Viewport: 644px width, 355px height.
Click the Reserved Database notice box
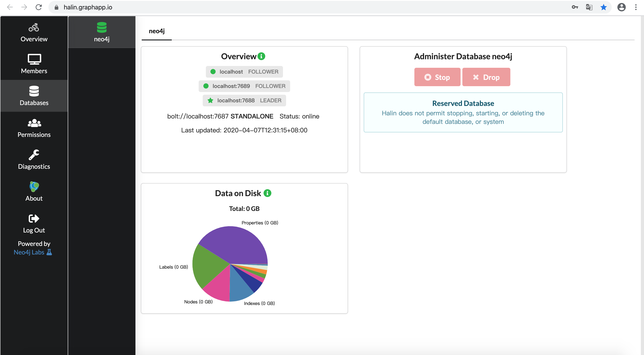[x=463, y=112]
